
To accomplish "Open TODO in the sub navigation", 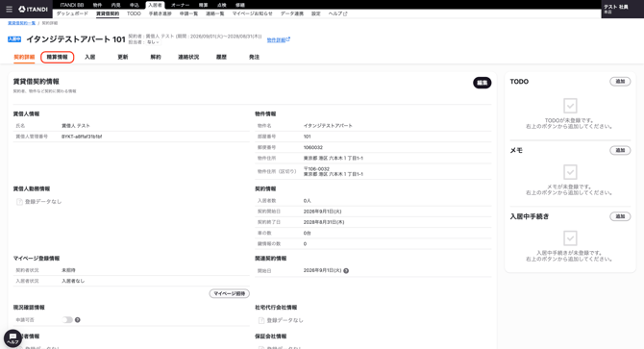I will point(134,13).
